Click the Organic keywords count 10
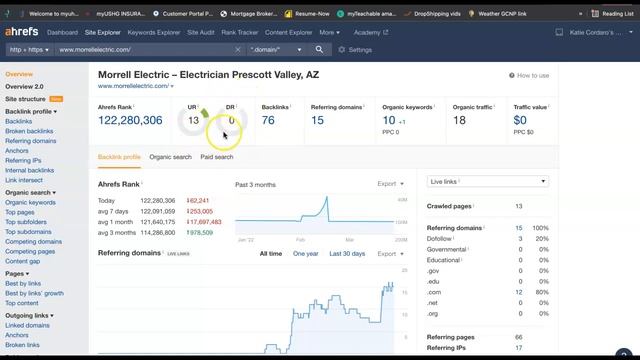This screenshot has width=640, height=360. pos(389,120)
